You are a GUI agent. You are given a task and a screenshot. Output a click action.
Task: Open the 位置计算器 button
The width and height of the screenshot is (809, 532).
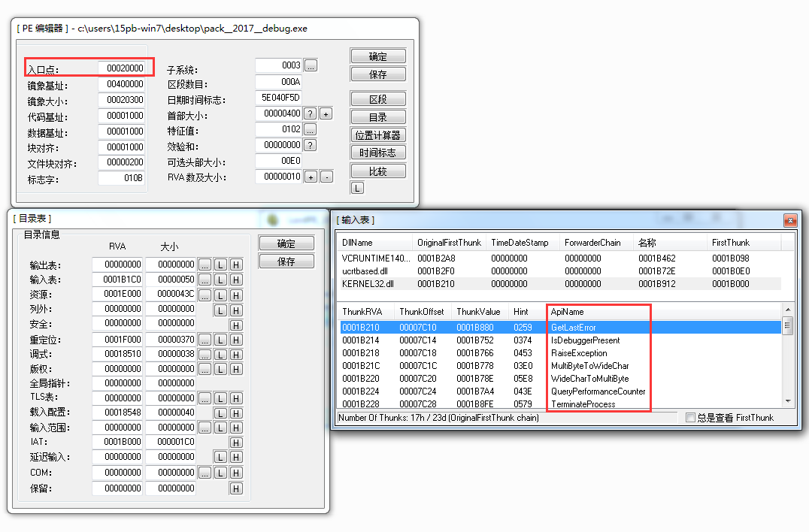click(377, 135)
